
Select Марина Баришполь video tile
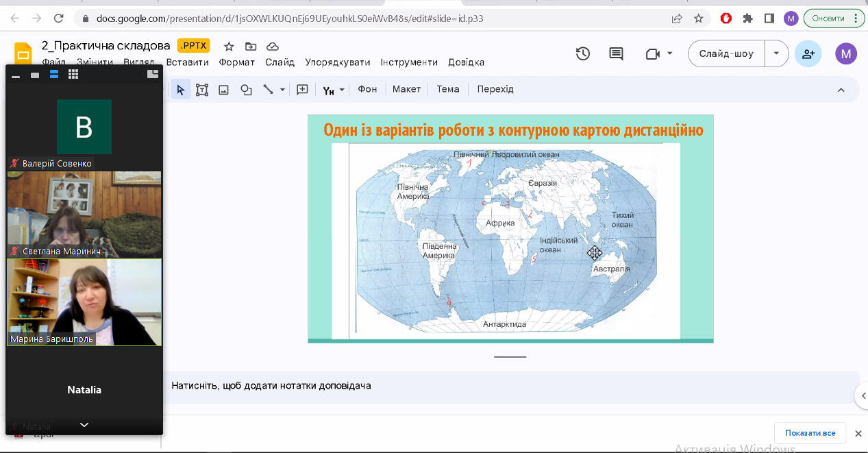pyautogui.click(x=84, y=302)
